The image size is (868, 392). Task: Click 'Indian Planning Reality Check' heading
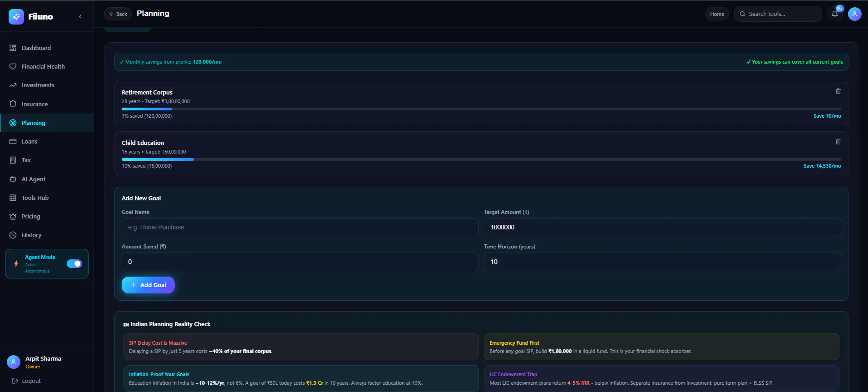pos(170,324)
